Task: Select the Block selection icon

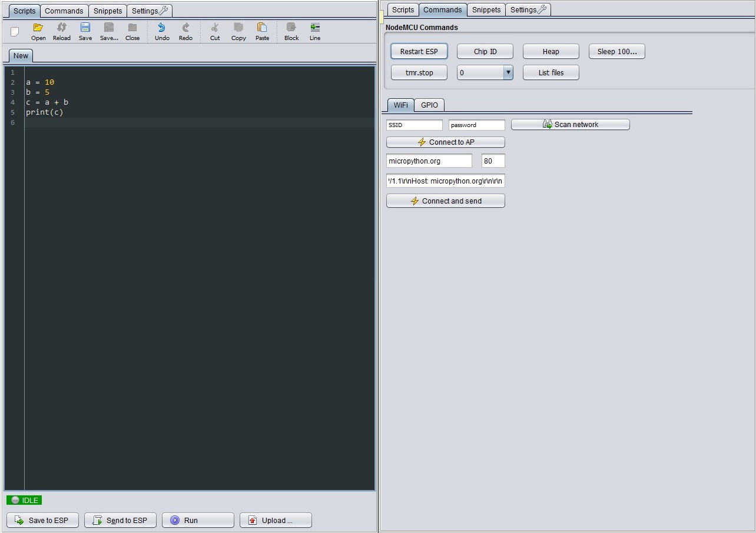Action: point(291,31)
